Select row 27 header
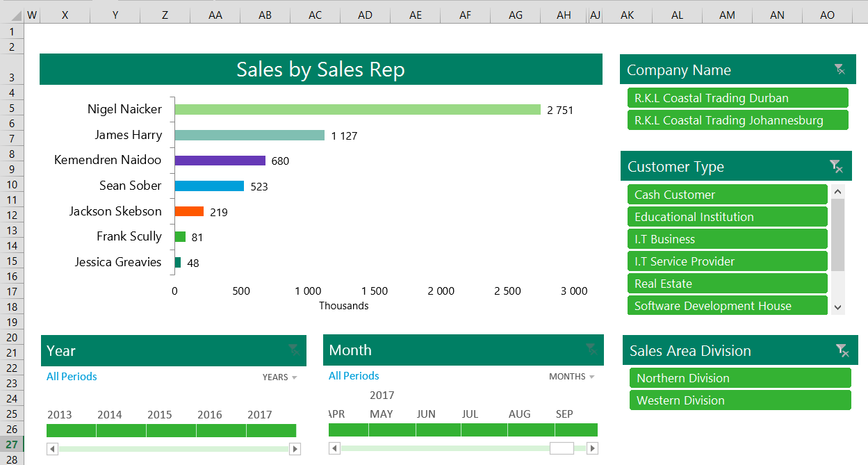868x465 pixels. [x=12, y=444]
